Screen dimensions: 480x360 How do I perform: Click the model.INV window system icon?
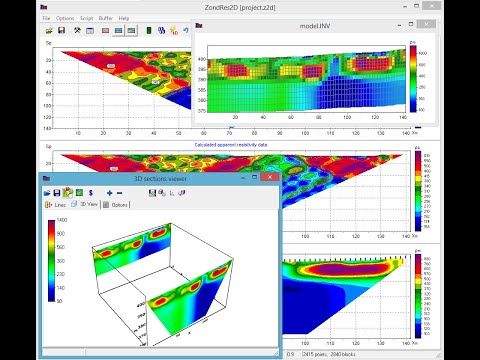[199, 25]
